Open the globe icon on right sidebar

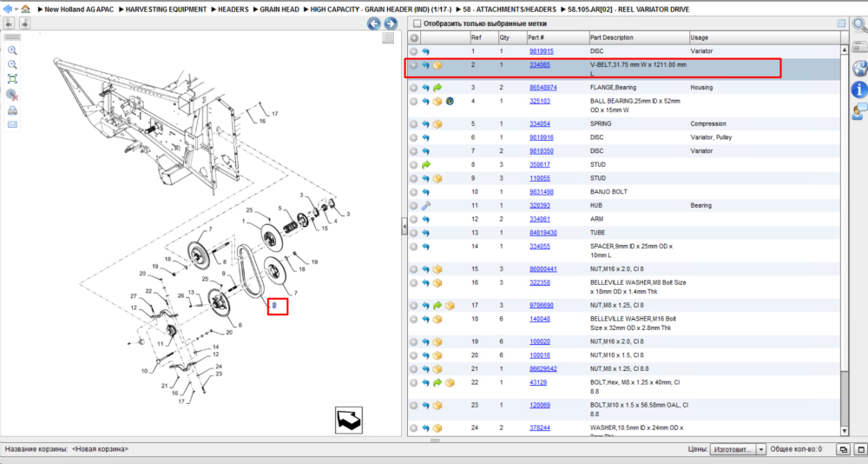click(859, 68)
